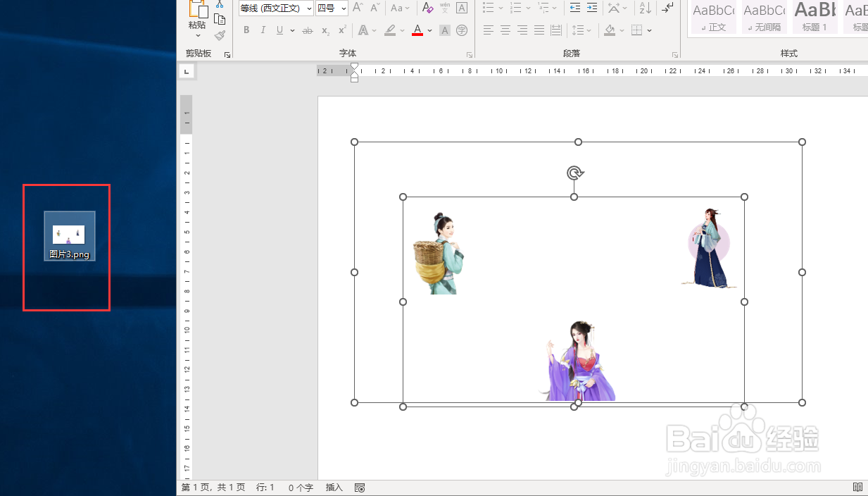The image size is (868, 496).
Task: Clear all formatting with the eraser A icon
Action: pos(427,8)
